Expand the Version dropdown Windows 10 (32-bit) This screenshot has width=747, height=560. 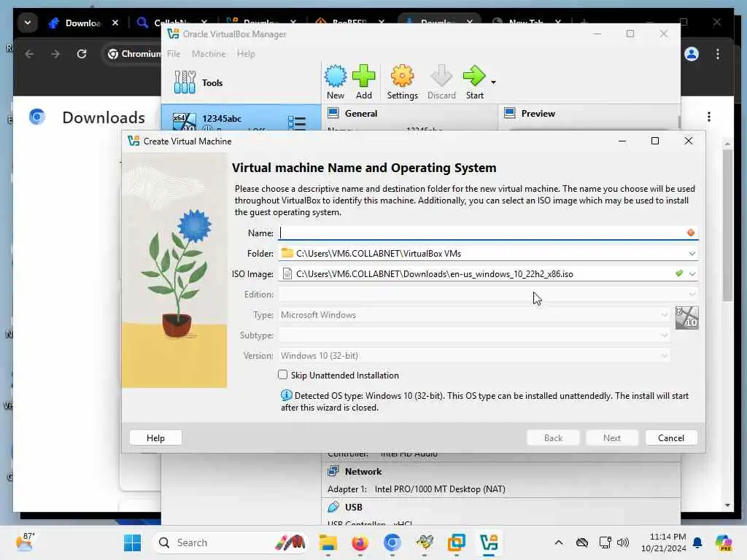(664, 356)
